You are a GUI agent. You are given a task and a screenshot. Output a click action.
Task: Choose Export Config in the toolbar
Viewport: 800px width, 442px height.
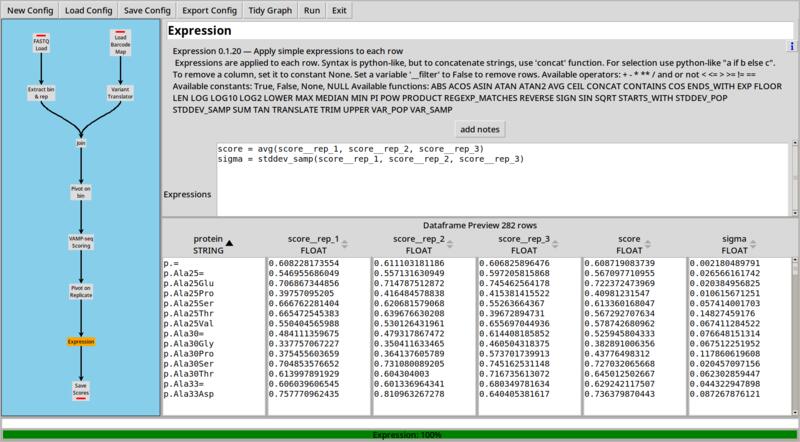point(209,11)
